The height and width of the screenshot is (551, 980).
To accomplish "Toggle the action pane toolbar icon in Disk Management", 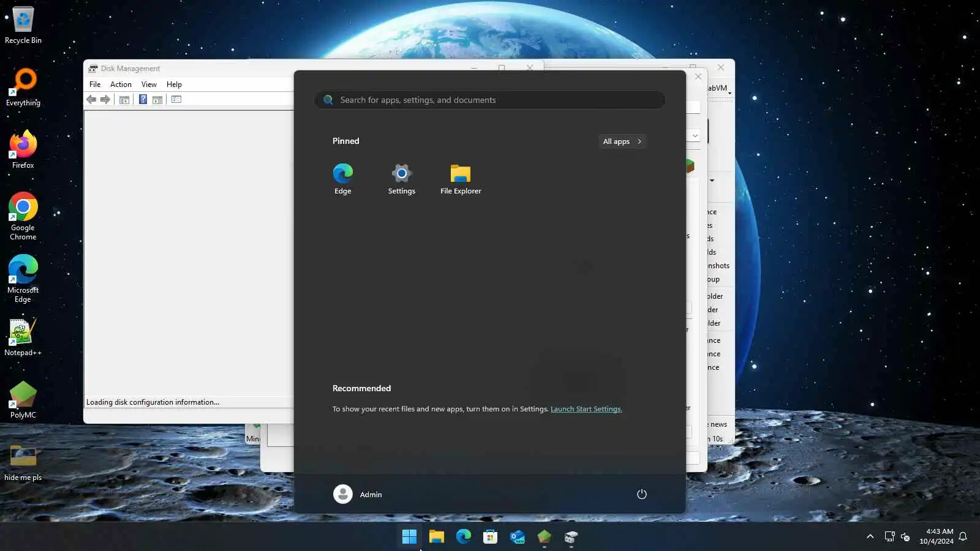I will [x=157, y=100].
